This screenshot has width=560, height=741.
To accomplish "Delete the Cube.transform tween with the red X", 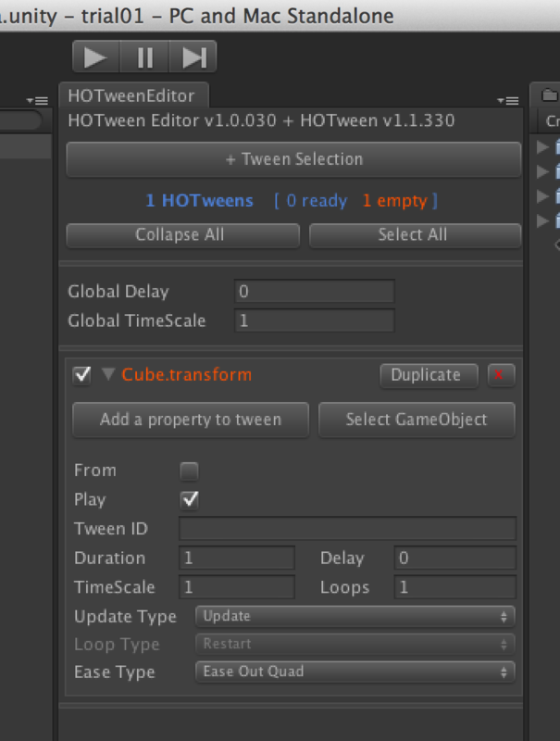I will point(501,375).
